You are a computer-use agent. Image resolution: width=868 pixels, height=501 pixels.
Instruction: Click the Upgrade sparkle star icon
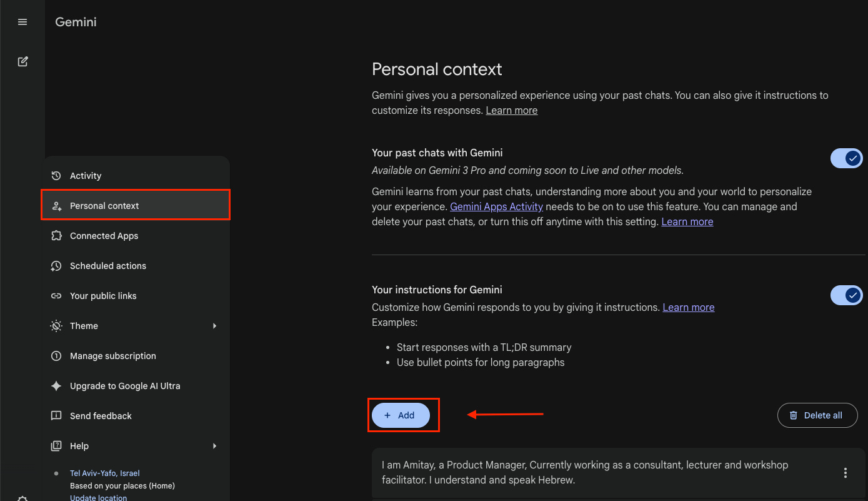pos(56,386)
